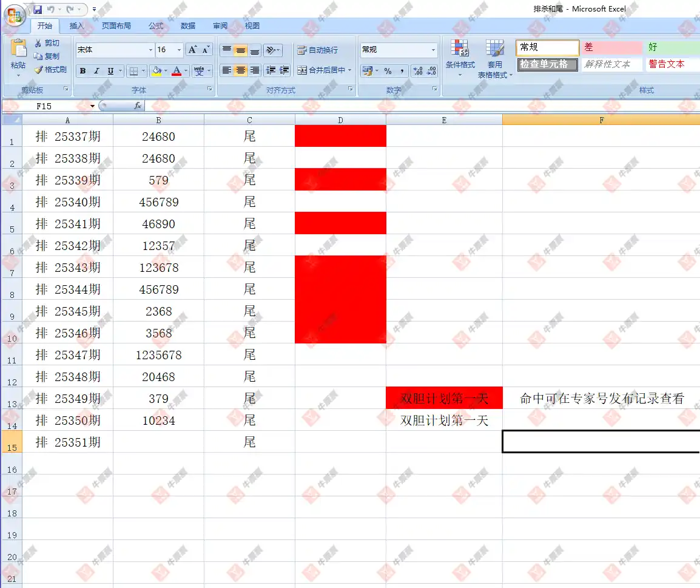
Task: Switch to the 插入 ribbon tab
Action: click(x=76, y=26)
